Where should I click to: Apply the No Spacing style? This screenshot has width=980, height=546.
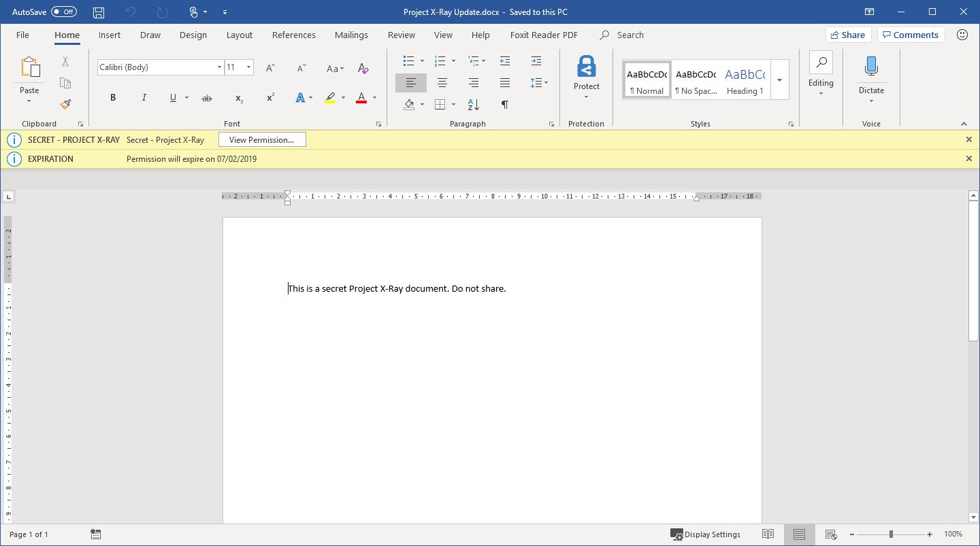click(696, 80)
